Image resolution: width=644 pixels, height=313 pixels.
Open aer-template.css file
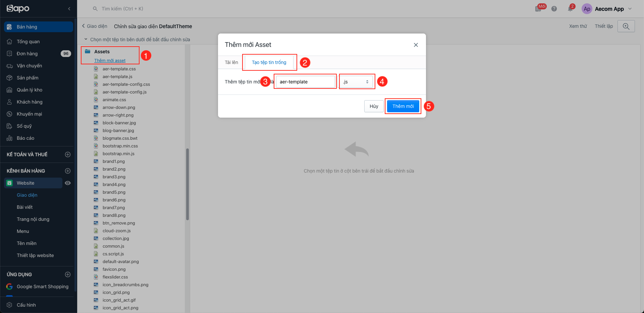pyautogui.click(x=119, y=69)
